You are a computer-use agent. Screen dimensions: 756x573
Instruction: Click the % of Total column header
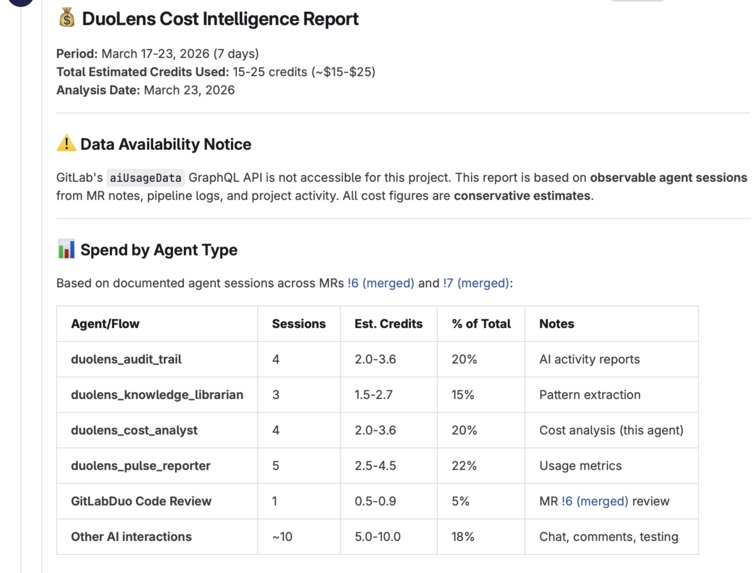pos(481,324)
